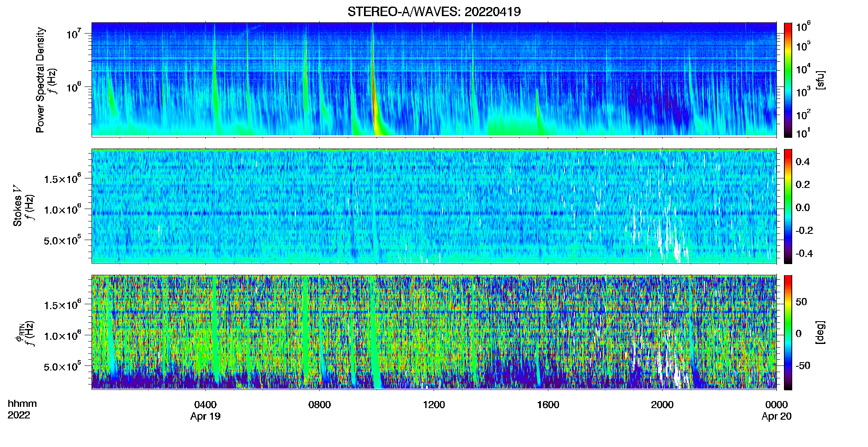Click the Apr 19 date label

(x=205, y=416)
